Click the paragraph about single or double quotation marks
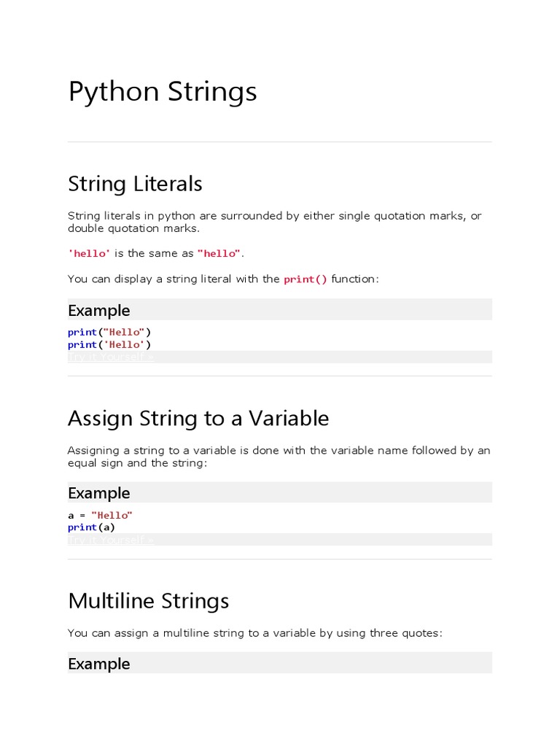The image size is (560, 747). click(274, 222)
